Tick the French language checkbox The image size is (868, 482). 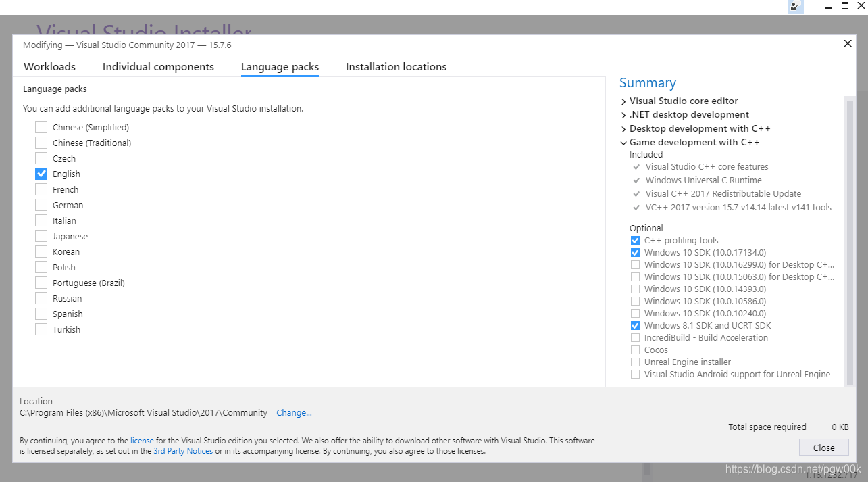[41, 189]
